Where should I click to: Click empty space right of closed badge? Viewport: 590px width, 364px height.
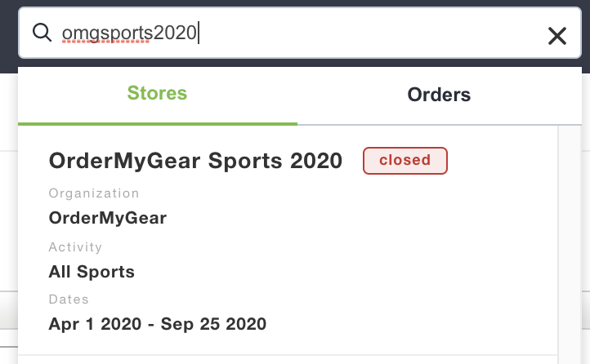[x=500, y=161]
